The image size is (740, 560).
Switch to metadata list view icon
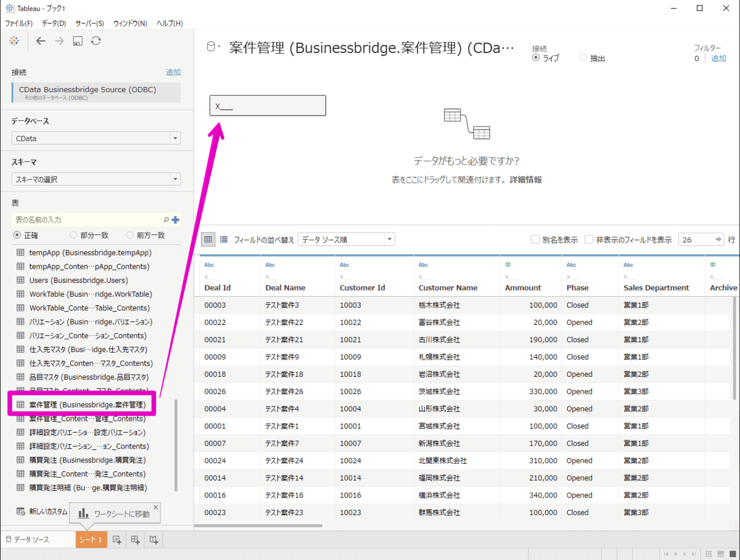(224, 239)
